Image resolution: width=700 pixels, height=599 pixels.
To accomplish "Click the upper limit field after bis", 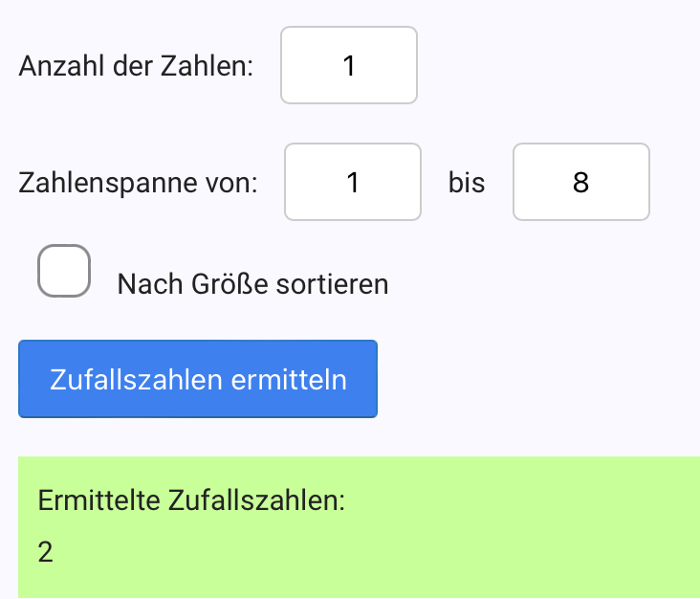I will coord(580,182).
